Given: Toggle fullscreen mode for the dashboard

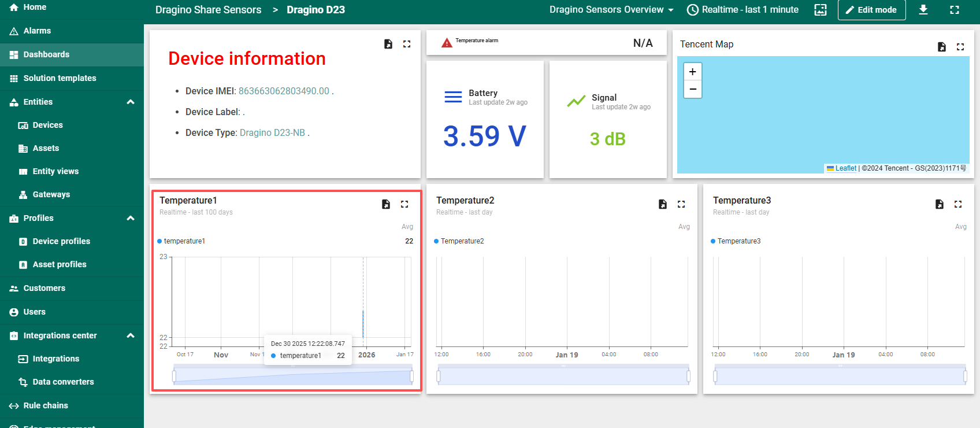Looking at the screenshot, I should (x=955, y=10).
